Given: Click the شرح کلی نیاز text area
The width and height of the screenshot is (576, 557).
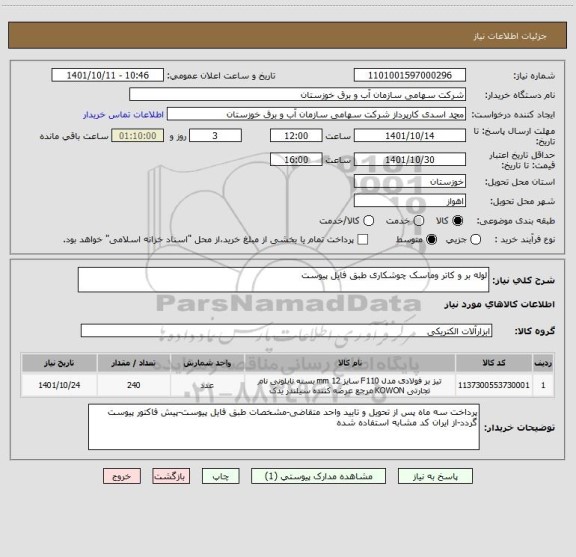Looking at the screenshot, I should pyautogui.click(x=283, y=280).
